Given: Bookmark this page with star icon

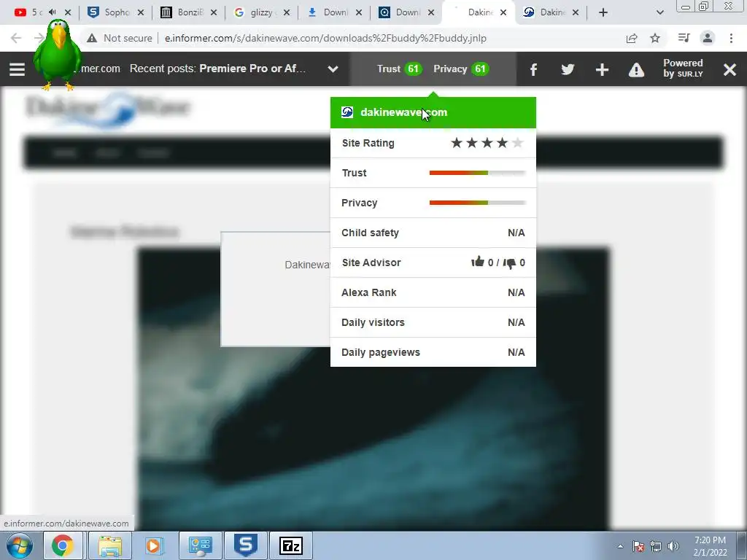Looking at the screenshot, I should point(656,38).
